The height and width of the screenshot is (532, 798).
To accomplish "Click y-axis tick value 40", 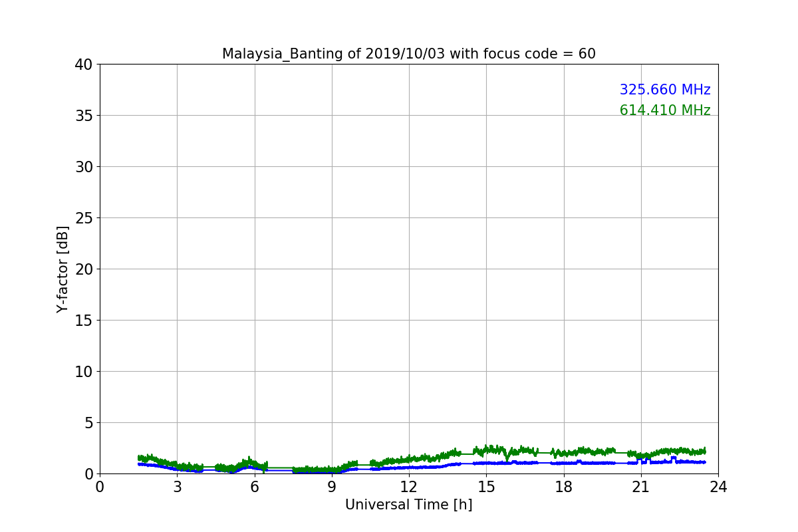I will pyautogui.click(x=83, y=65).
